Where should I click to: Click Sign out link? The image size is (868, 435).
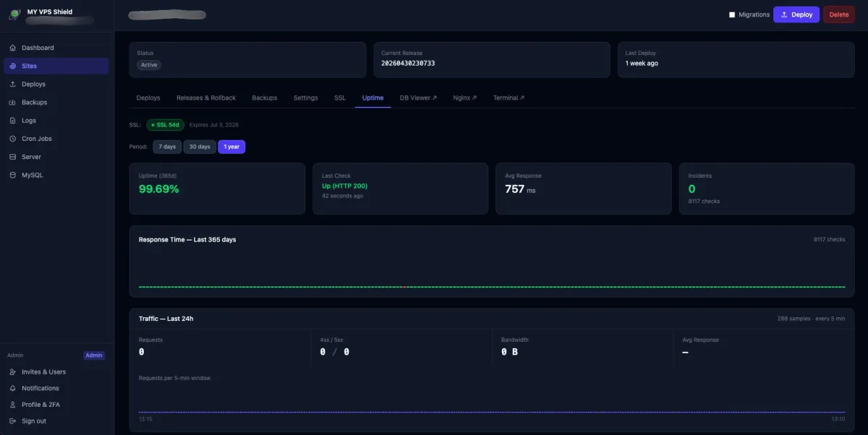click(56, 421)
